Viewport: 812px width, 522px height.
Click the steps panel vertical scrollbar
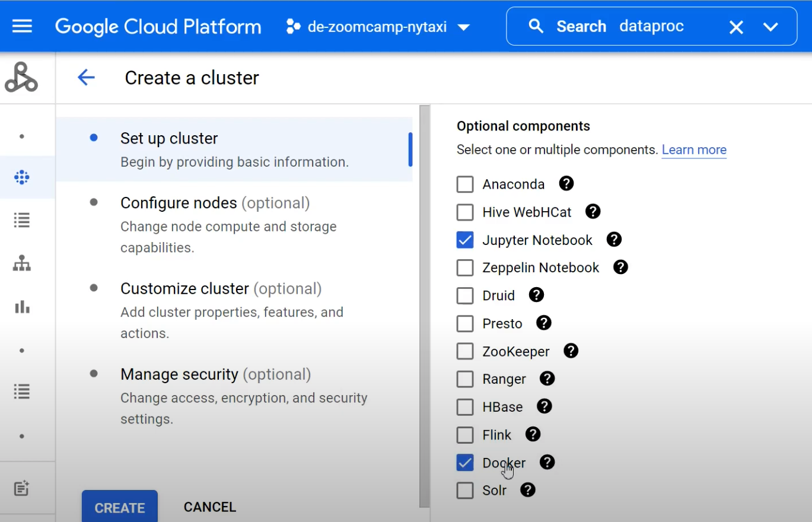424,307
